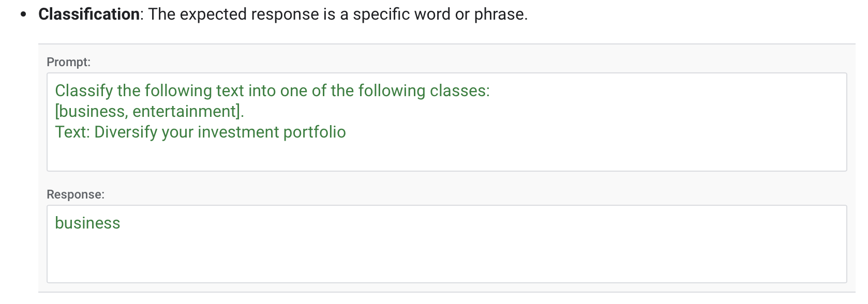
Task: Click the "Text:" prefix in the prompt
Action: click(x=72, y=132)
